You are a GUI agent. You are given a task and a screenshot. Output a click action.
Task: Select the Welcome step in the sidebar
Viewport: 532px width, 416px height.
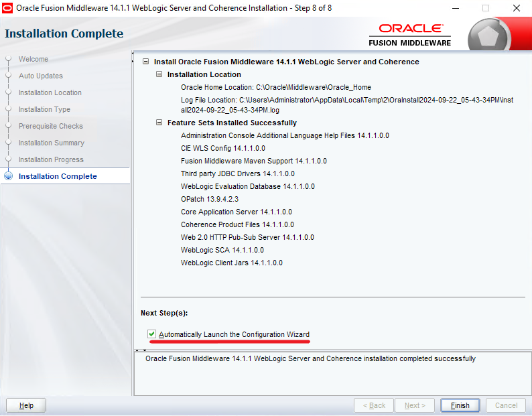tap(34, 59)
